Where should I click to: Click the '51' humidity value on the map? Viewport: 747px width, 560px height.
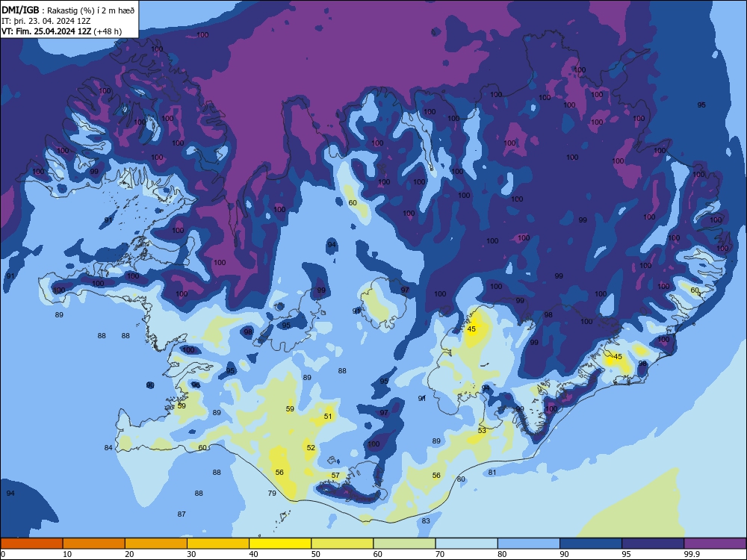328,416
